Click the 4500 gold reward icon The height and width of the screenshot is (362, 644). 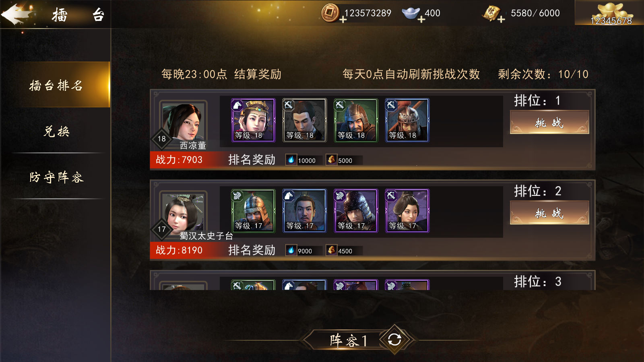coord(331,250)
